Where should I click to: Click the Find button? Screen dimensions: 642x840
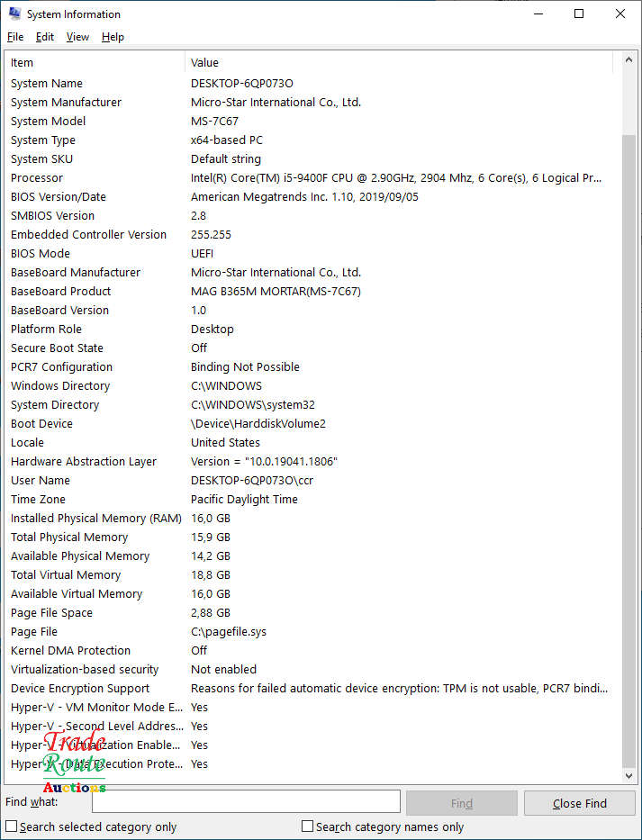(x=461, y=803)
